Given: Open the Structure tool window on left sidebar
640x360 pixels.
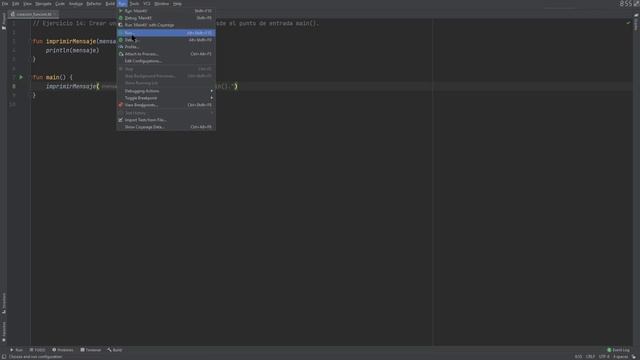Looking at the screenshot, I should (x=4, y=303).
